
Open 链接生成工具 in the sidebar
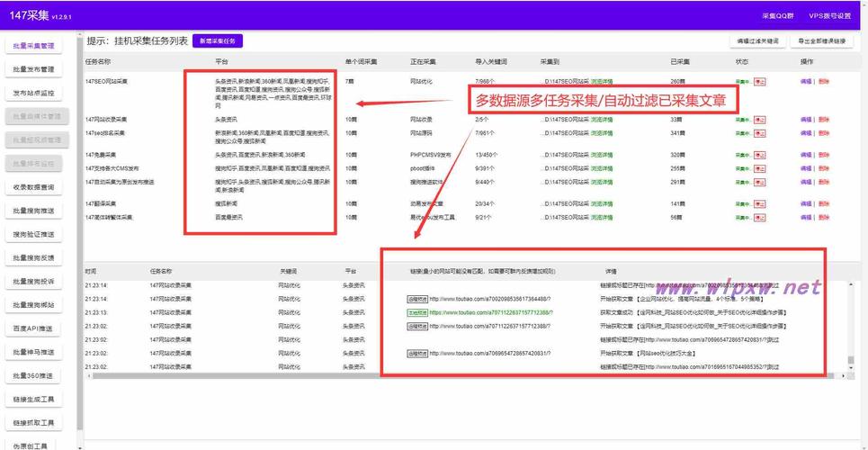33,399
